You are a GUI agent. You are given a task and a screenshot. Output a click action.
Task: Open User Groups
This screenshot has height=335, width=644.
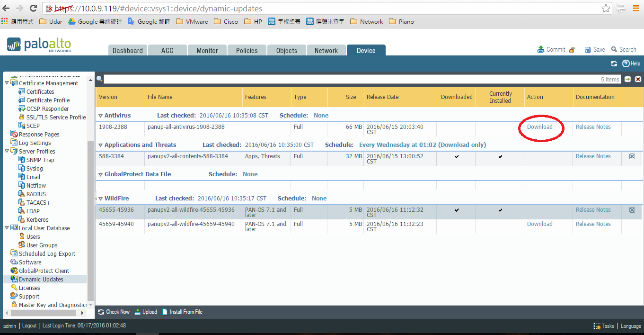(42, 245)
